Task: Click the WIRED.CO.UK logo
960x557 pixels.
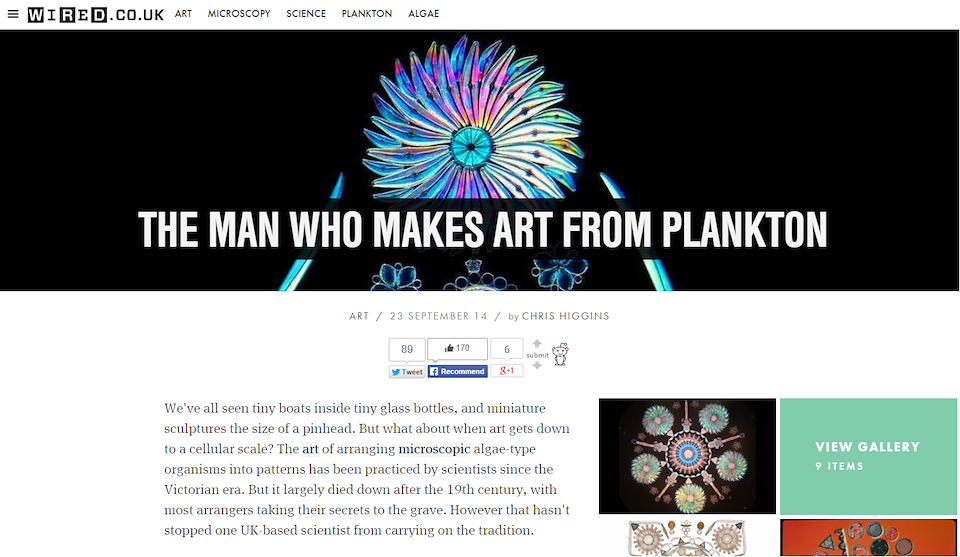Action: click(x=96, y=15)
